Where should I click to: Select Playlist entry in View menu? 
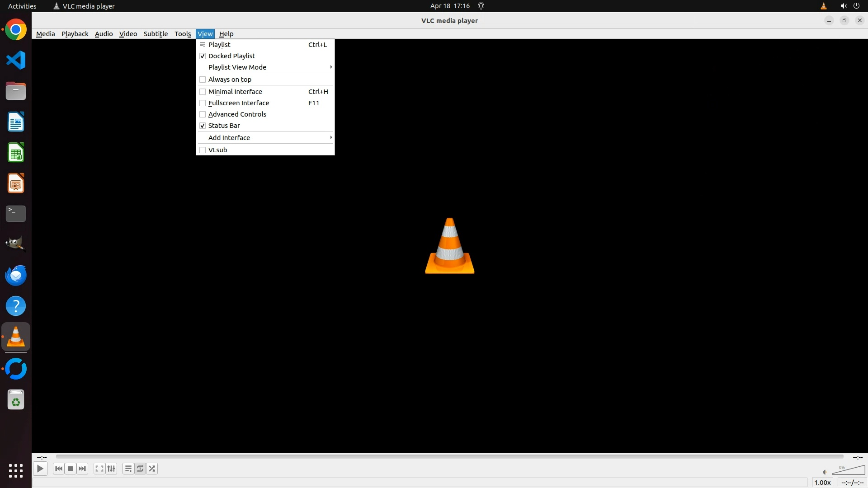(220, 45)
